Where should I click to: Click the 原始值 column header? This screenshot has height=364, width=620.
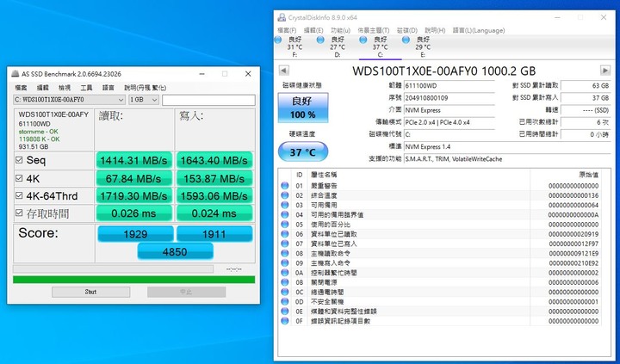[x=589, y=175]
